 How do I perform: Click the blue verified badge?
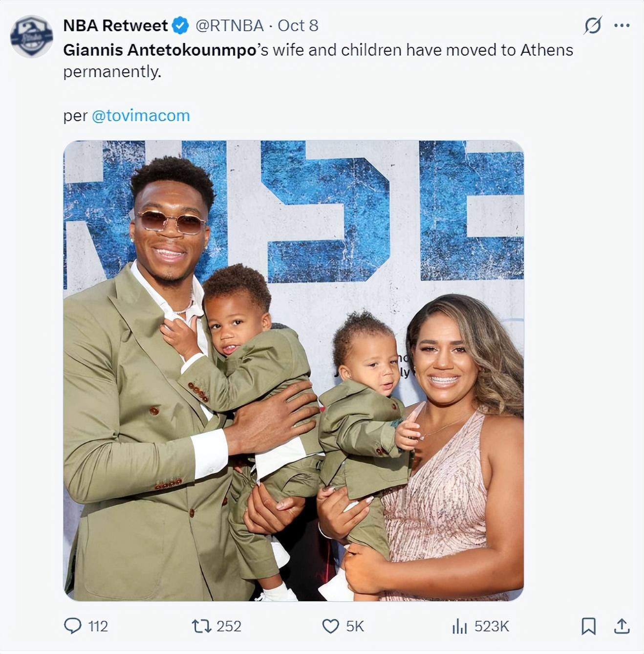pyautogui.click(x=181, y=25)
